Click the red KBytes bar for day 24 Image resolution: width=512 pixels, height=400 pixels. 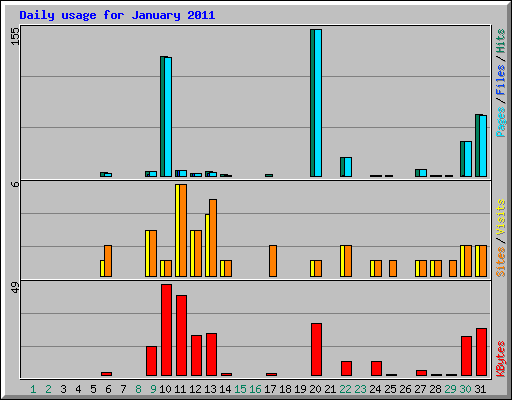coord(376,368)
